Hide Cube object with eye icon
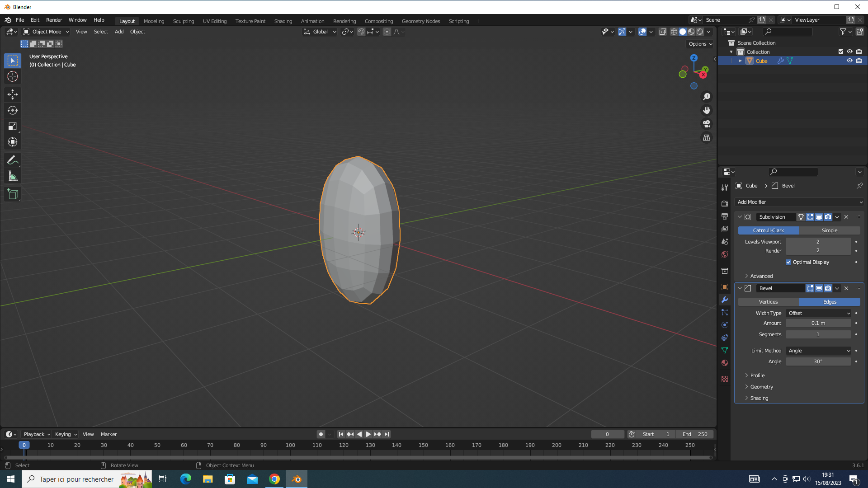The width and height of the screenshot is (868, 488). tap(849, 61)
